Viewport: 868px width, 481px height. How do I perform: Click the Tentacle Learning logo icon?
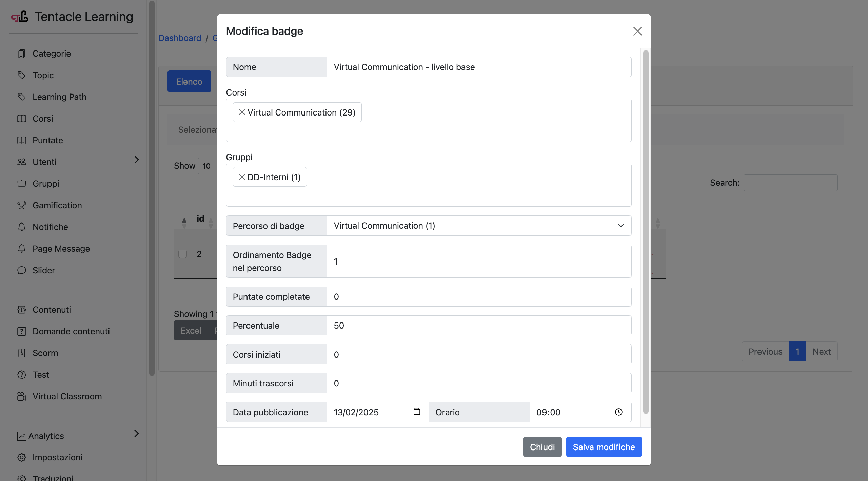(x=20, y=16)
